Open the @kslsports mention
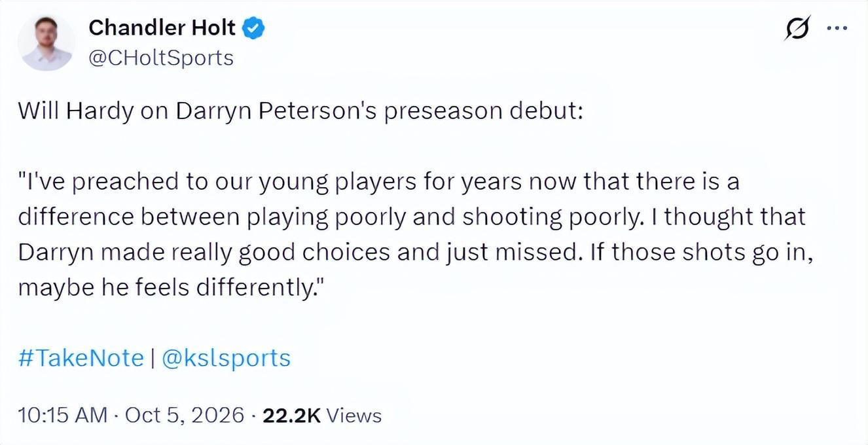 coord(225,358)
